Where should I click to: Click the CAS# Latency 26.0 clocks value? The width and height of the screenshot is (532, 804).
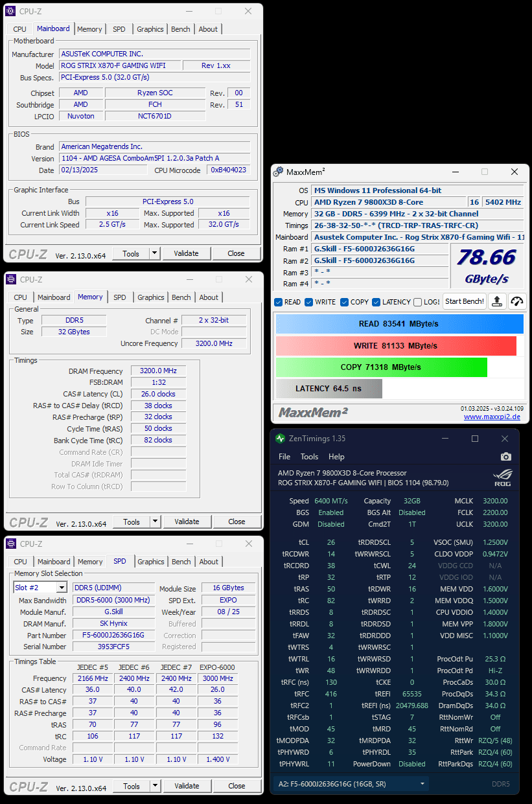(x=158, y=394)
